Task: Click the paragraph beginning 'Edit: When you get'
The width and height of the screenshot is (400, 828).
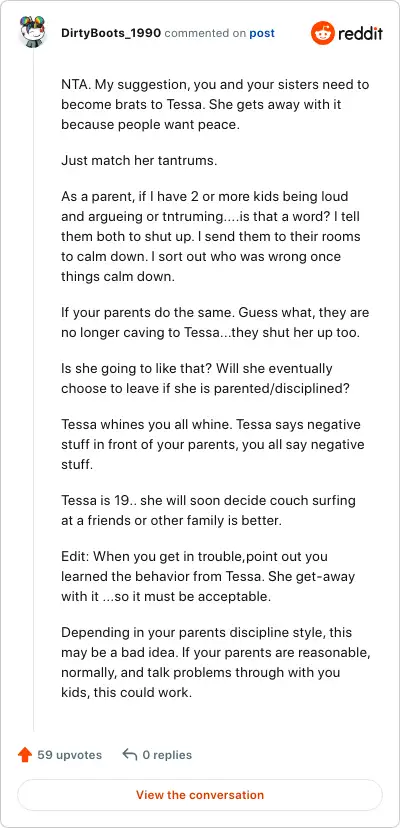Action: [x=208, y=576]
